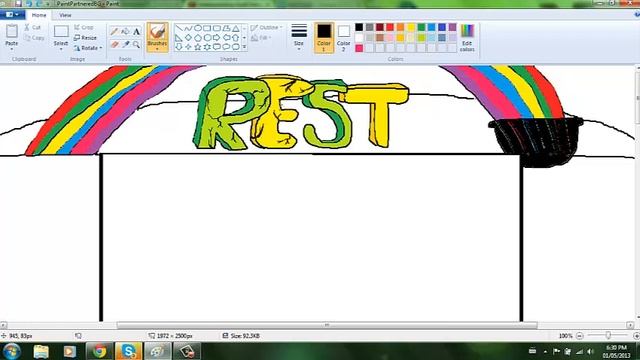Open the shape Fill dropdown
The width and height of the screenshot is (640, 360).
tap(262, 38)
